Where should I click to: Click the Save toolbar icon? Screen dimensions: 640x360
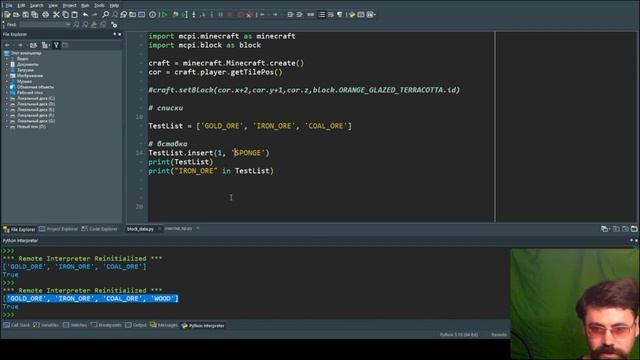tap(26, 15)
